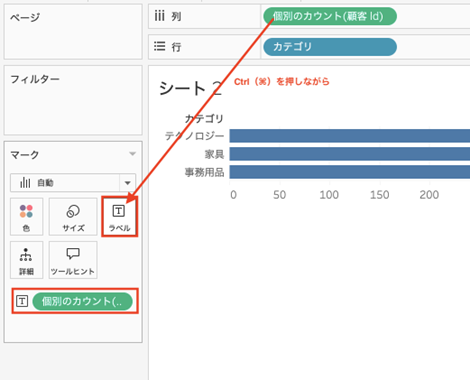
Task: Click the 色 (Color) mark card
Action: pos(26,217)
